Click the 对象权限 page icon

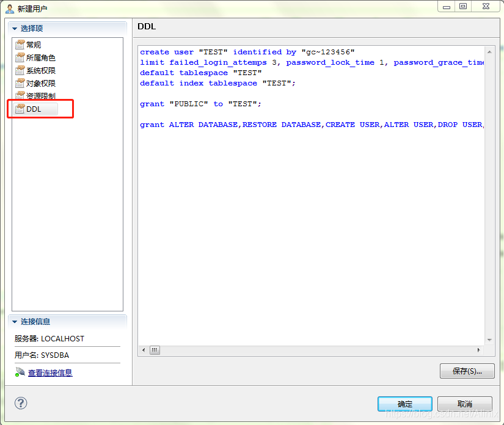[20, 83]
